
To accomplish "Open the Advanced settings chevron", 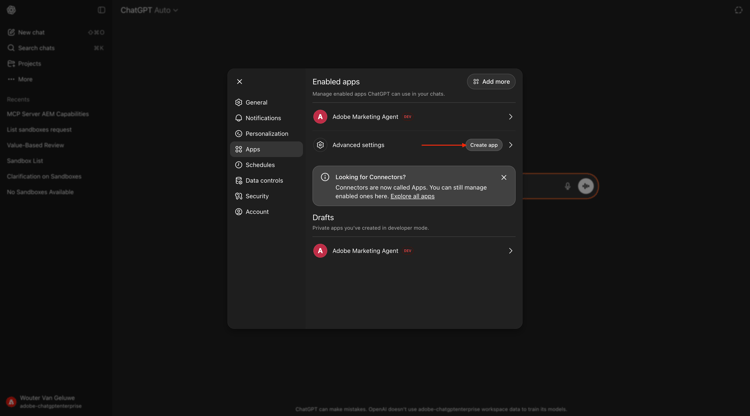I will pos(510,145).
